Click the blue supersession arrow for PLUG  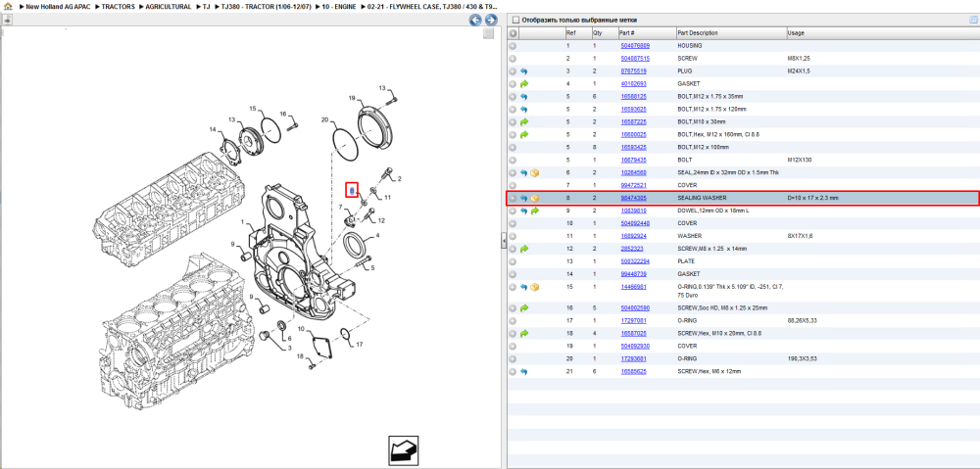coord(523,71)
